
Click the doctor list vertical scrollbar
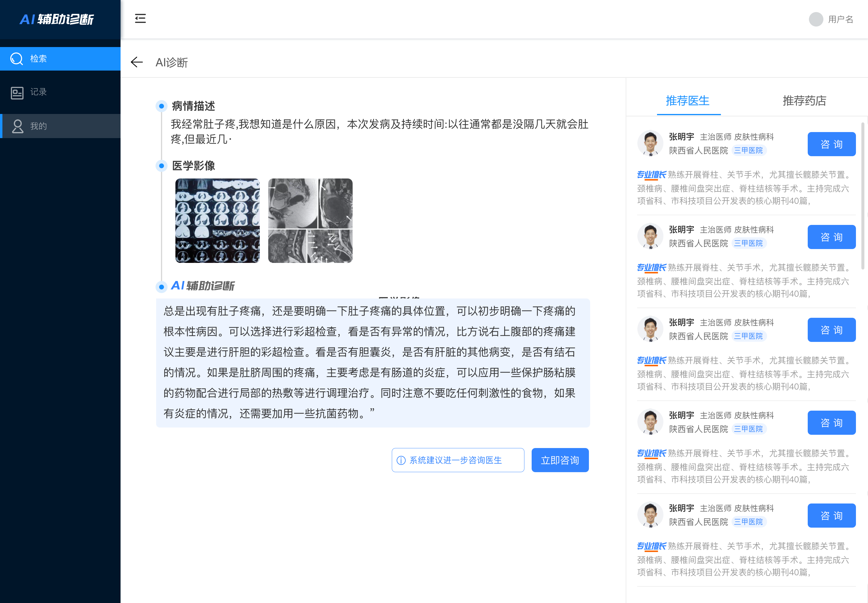pos(863,196)
